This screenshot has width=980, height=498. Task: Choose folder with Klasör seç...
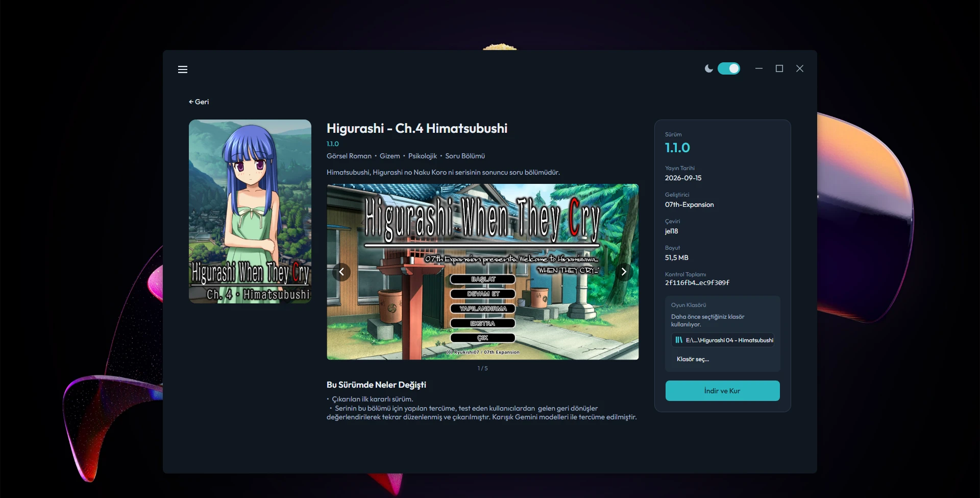693,359
